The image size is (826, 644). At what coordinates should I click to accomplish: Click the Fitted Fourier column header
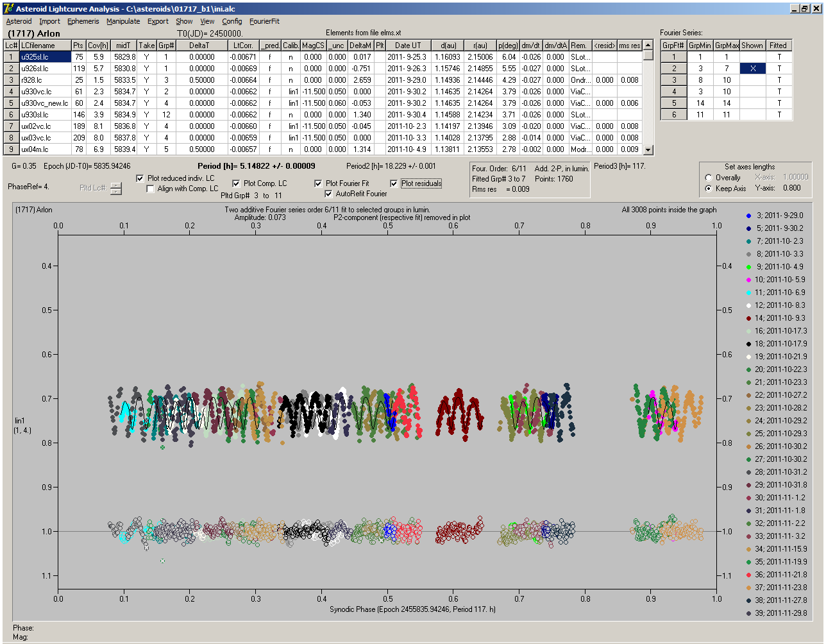click(779, 46)
